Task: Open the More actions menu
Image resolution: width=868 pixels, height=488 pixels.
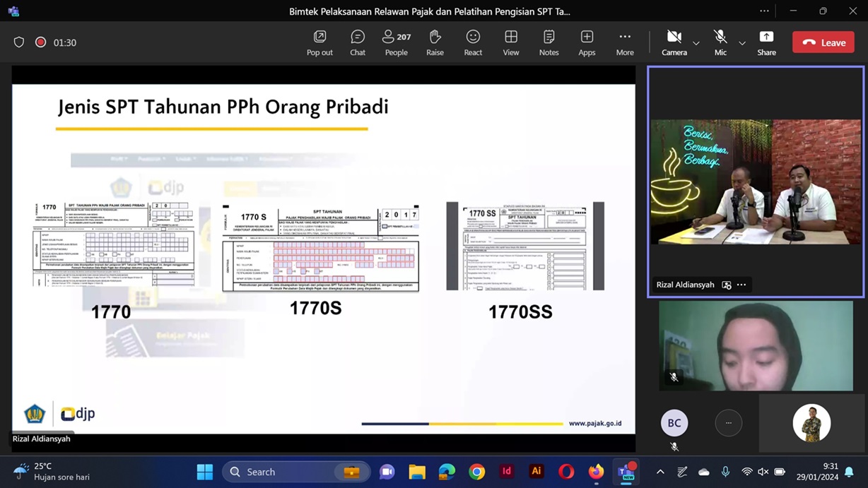Action: point(625,42)
